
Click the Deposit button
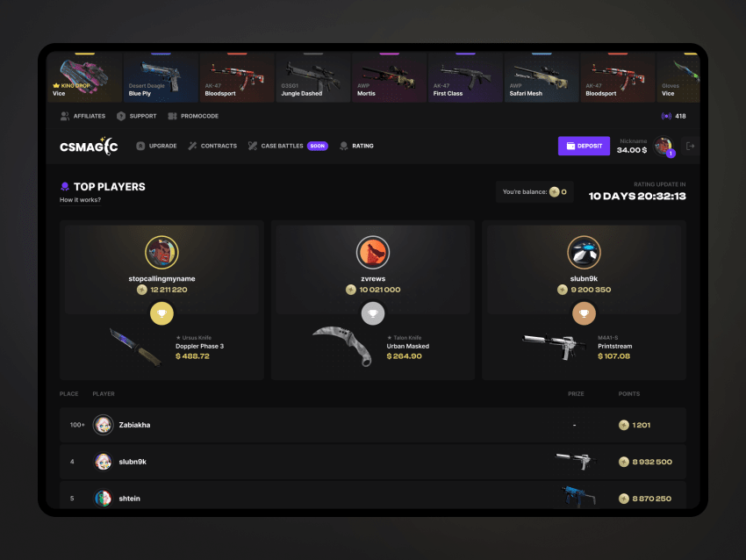click(584, 146)
